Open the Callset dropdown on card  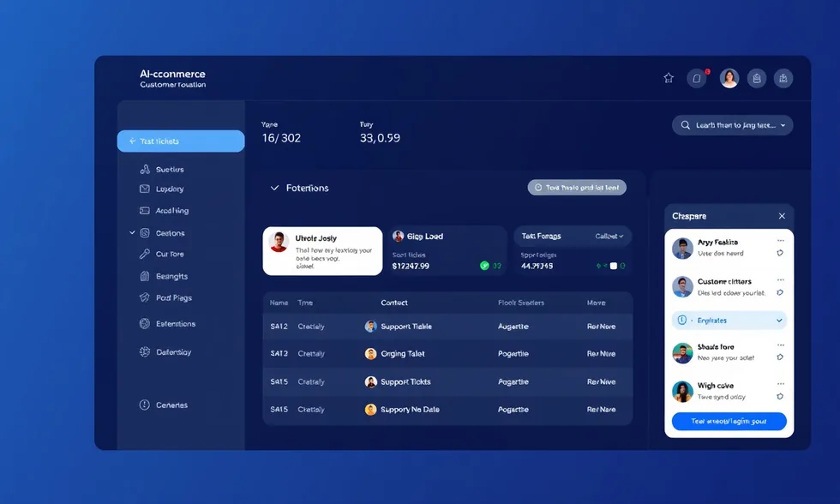[609, 237]
